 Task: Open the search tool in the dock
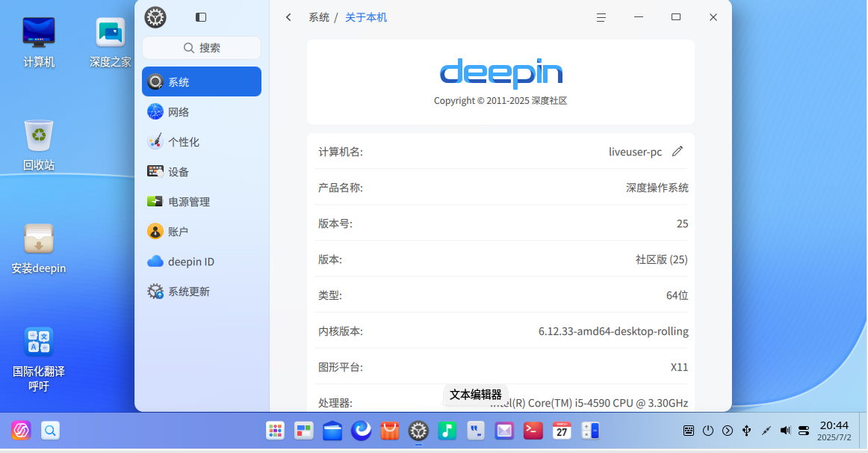click(50, 431)
